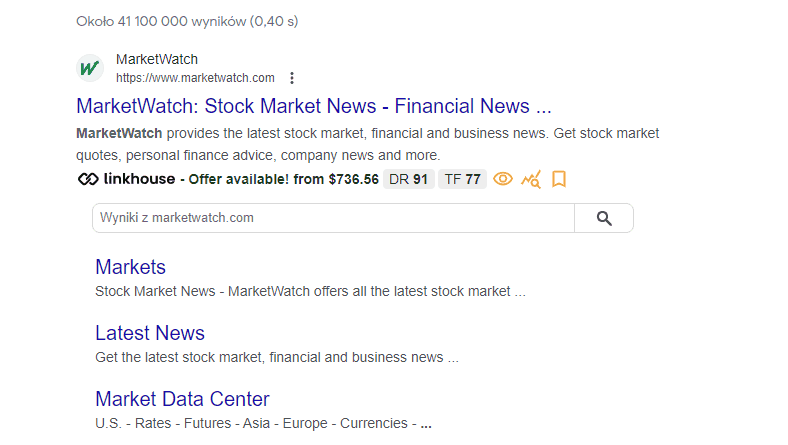Click the TF 77 trust flow badge
The image size is (788, 445).
(462, 180)
